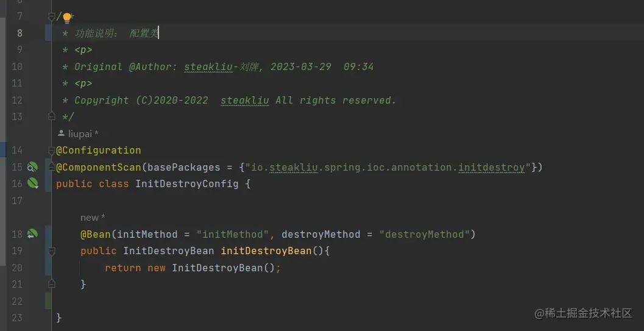Click the 2023-03-29 date in the comment
Screen dimensions: 644x331
(x=300, y=66)
